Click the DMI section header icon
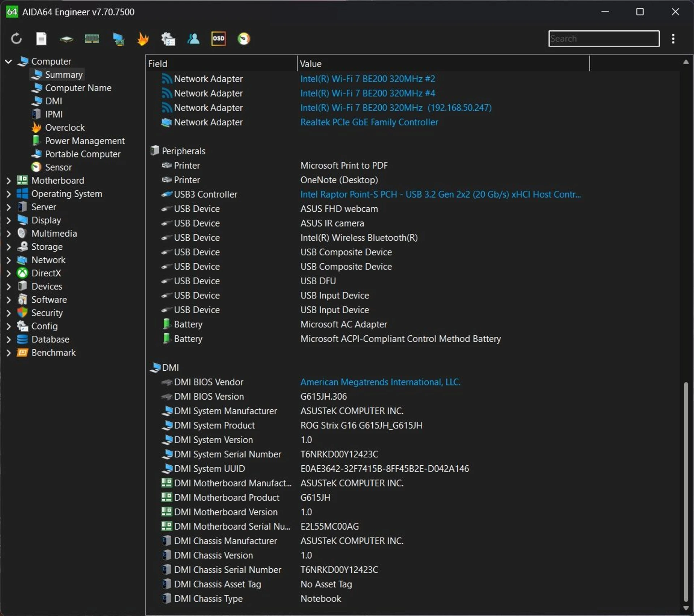 pos(155,367)
